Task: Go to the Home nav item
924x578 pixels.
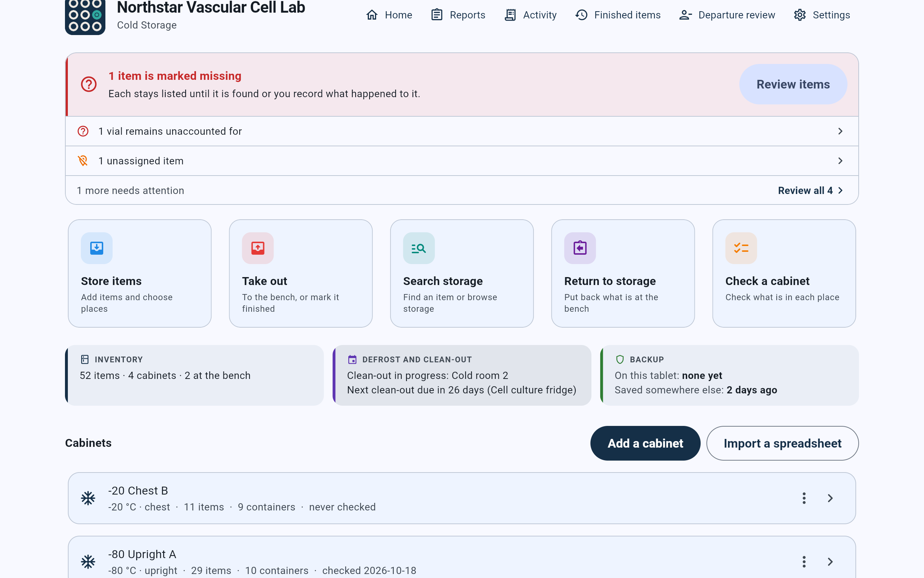Action: 389,15
